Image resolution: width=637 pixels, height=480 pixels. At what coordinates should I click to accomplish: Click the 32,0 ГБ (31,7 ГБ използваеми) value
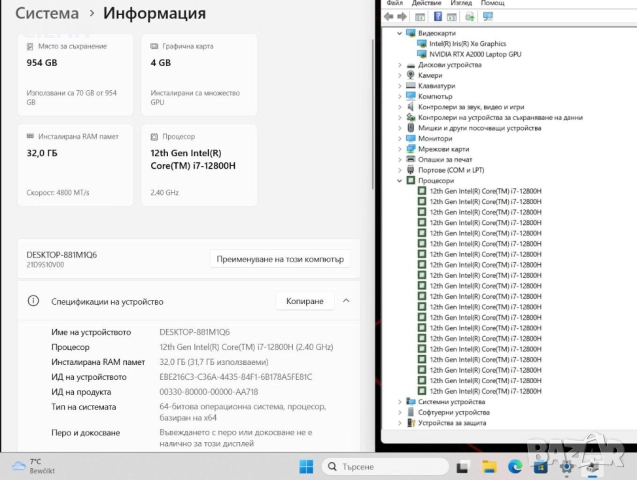(214, 362)
